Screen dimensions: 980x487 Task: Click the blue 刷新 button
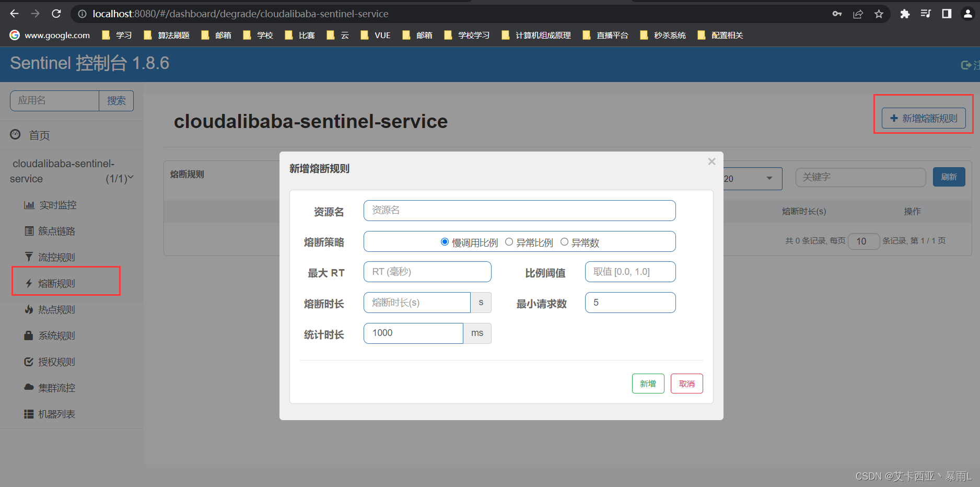(x=949, y=177)
